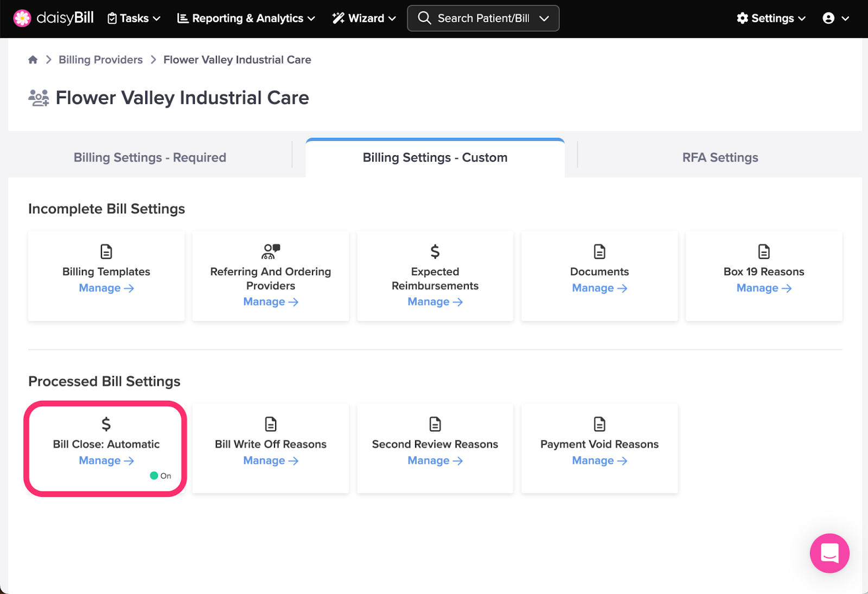Click the Reporting & Analytics chart icon
Image resolution: width=868 pixels, height=594 pixels.
pos(183,18)
